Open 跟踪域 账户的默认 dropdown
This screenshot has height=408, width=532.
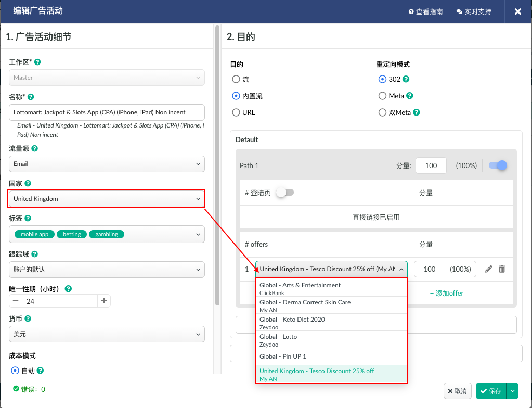(x=107, y=270)
